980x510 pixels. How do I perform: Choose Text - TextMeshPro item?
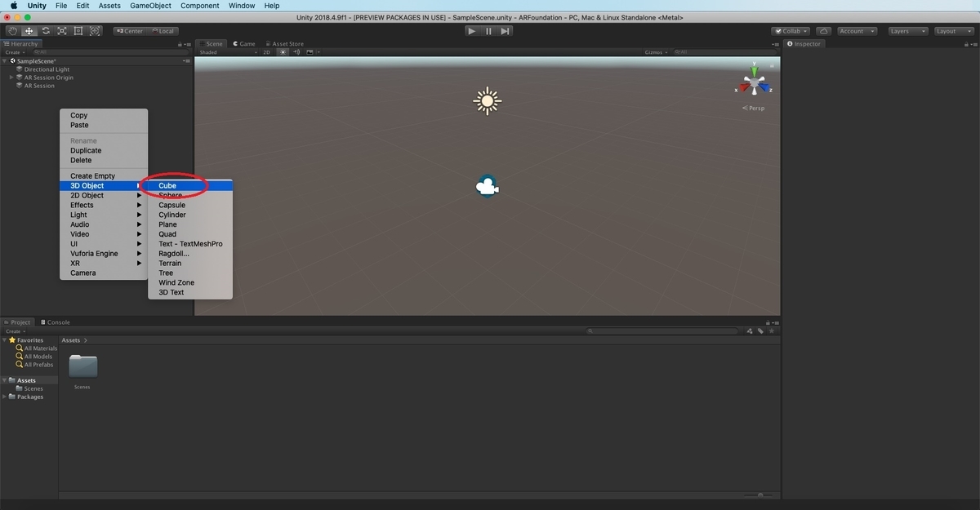pos(190,243)
